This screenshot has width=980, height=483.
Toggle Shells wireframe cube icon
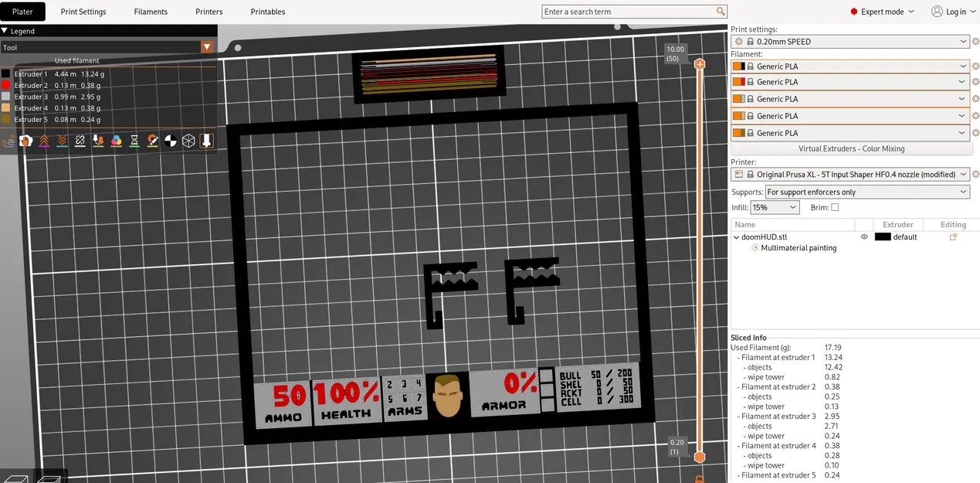[x=188, y=141]
